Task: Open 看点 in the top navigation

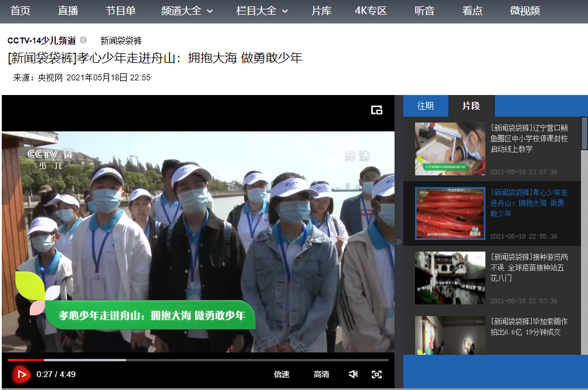Action: (472, 11)
